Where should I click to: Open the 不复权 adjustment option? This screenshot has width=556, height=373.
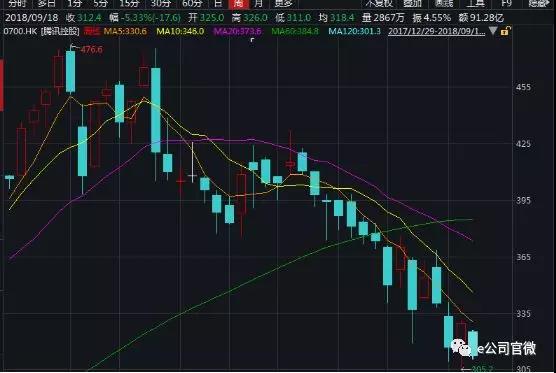coord(379,3)
